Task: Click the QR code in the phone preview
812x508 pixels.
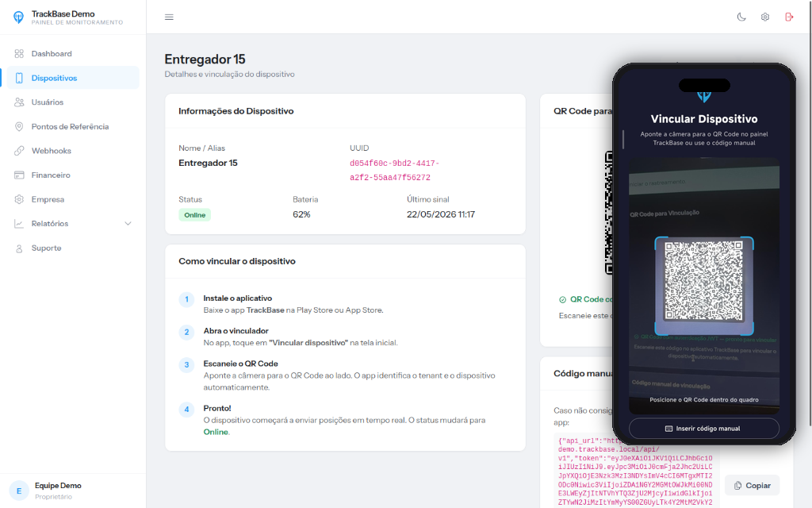Action: point(704,280)
